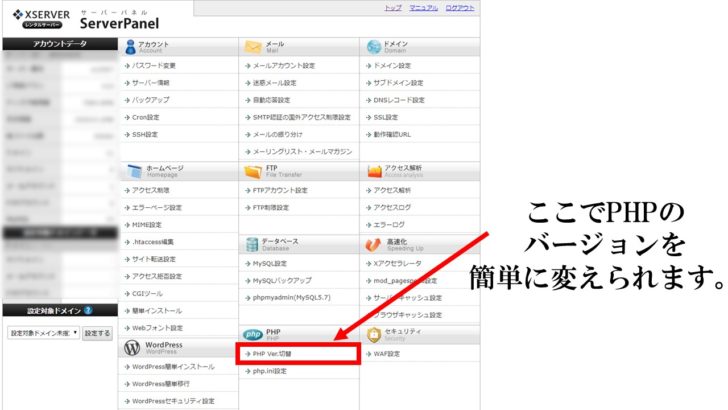Image resolution: width=728 pixels, height=410 pixels.
Task: Open FTPアカウント設定
Action: [280, 190]
